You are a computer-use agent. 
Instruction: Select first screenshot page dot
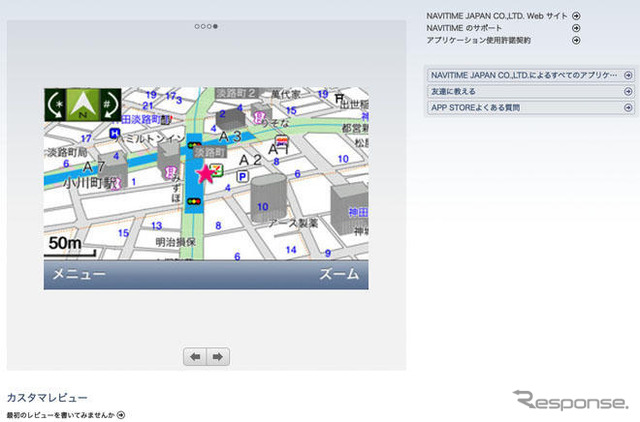[197, 27]
